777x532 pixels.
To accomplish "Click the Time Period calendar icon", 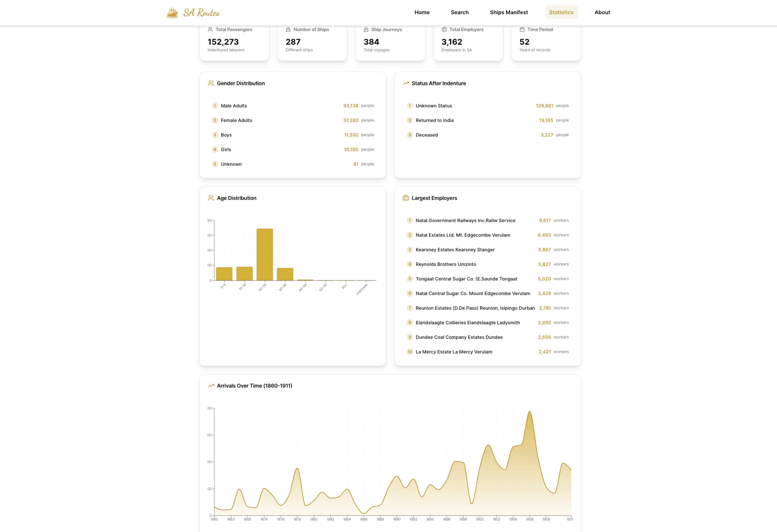I will point(522,29).
